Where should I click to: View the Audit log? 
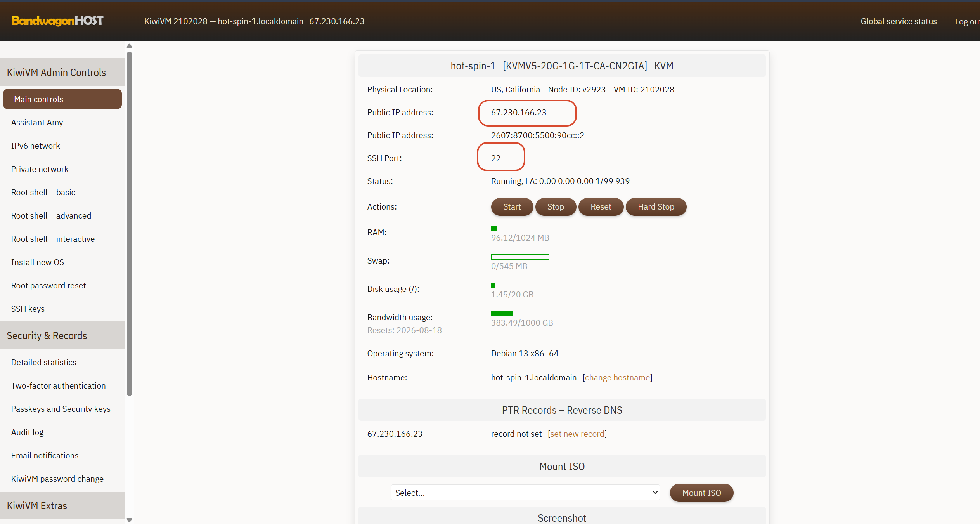(27, 432)
